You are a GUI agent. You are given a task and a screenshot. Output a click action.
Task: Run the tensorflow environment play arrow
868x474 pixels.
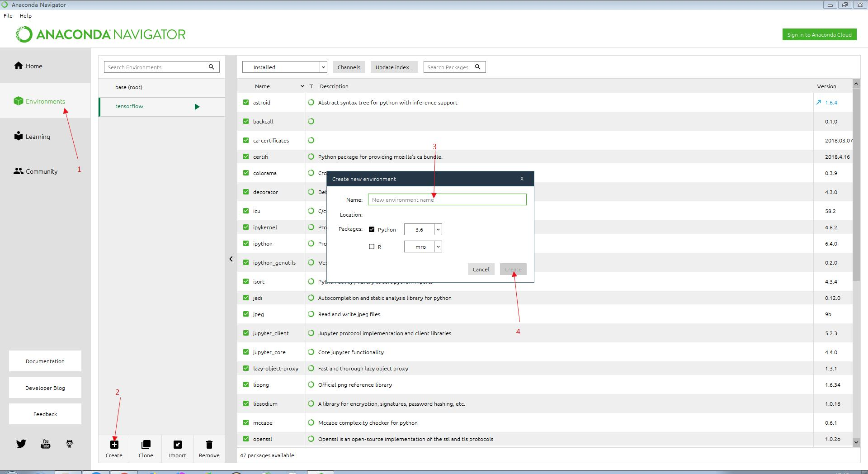pos(197,107)
